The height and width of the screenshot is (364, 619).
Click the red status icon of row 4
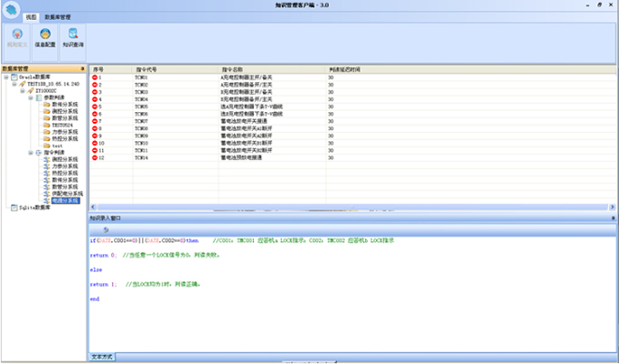pyautogui.click(x=95, y=99)
